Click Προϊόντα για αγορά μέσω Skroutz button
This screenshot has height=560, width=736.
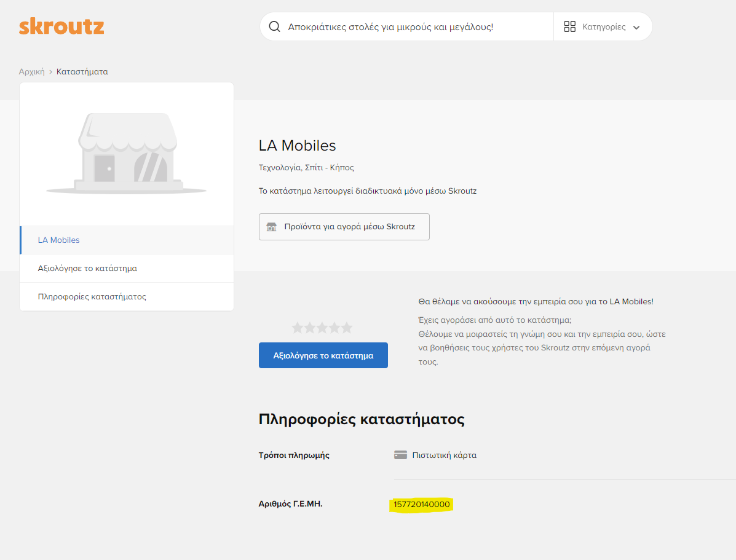[344, 227]
